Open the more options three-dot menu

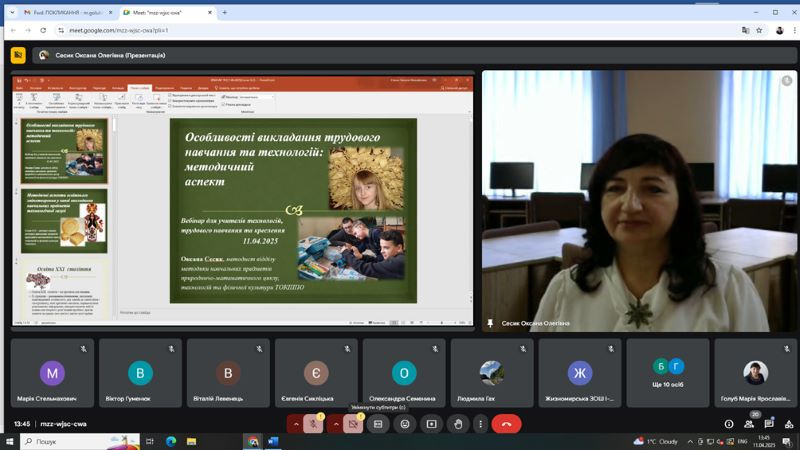point(480,424)
